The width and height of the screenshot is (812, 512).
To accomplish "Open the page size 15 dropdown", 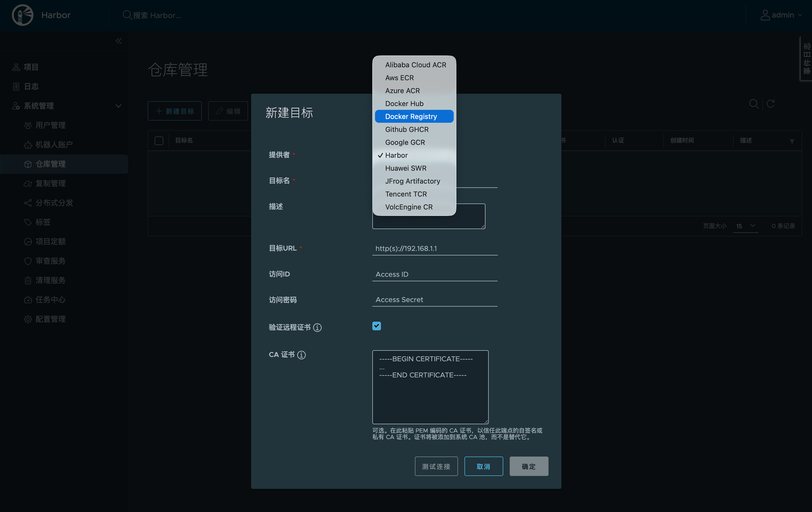I will [x=745, y=226].
